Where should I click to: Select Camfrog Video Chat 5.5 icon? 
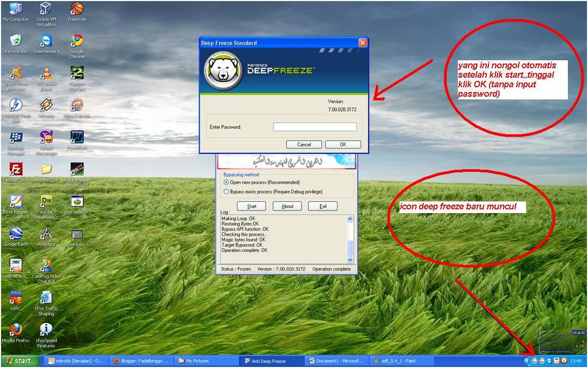46,271
